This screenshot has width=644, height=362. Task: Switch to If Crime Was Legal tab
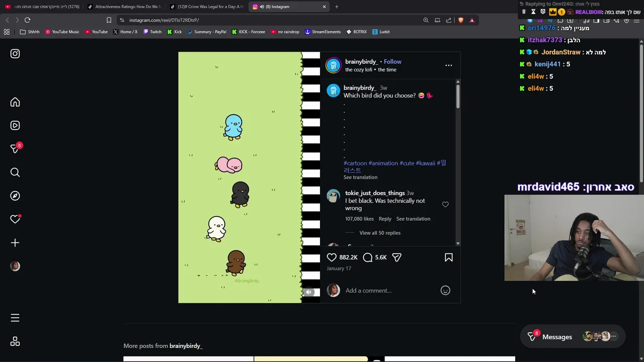pyautogui.click(x=206, y=7)
